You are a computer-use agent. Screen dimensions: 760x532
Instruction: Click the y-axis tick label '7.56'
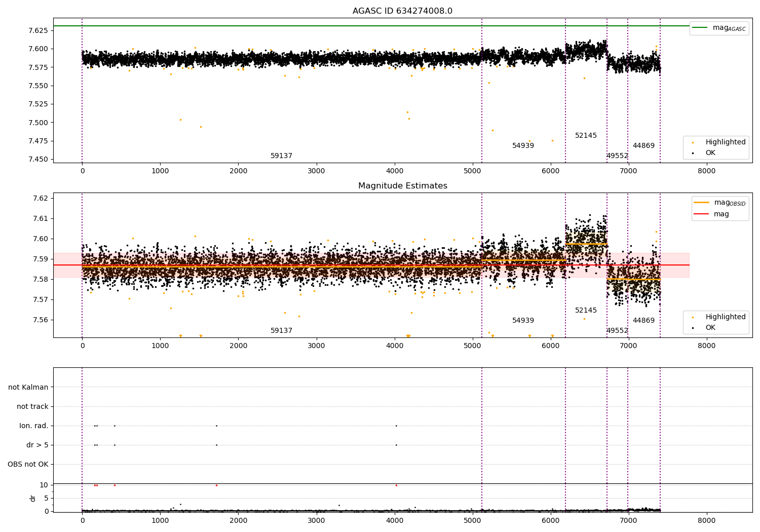[41, 320]
